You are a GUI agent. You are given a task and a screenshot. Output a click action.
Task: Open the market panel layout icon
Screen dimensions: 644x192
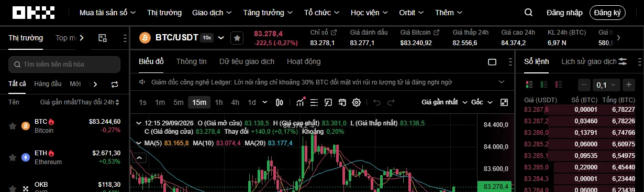tap(103, 38)
